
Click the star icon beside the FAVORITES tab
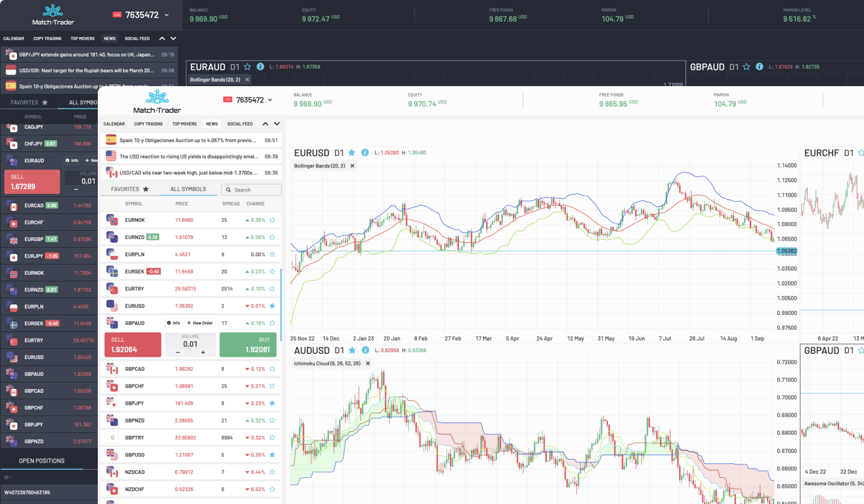(146, 189)
